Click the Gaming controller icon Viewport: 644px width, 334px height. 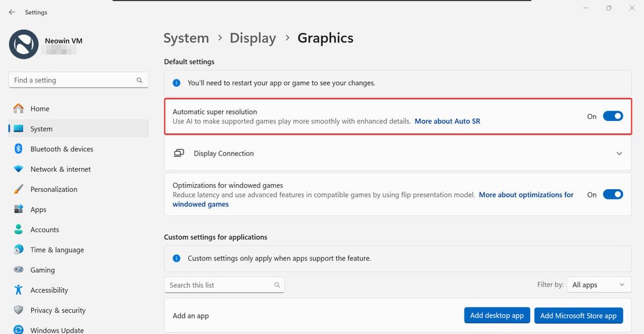point(19,270)
